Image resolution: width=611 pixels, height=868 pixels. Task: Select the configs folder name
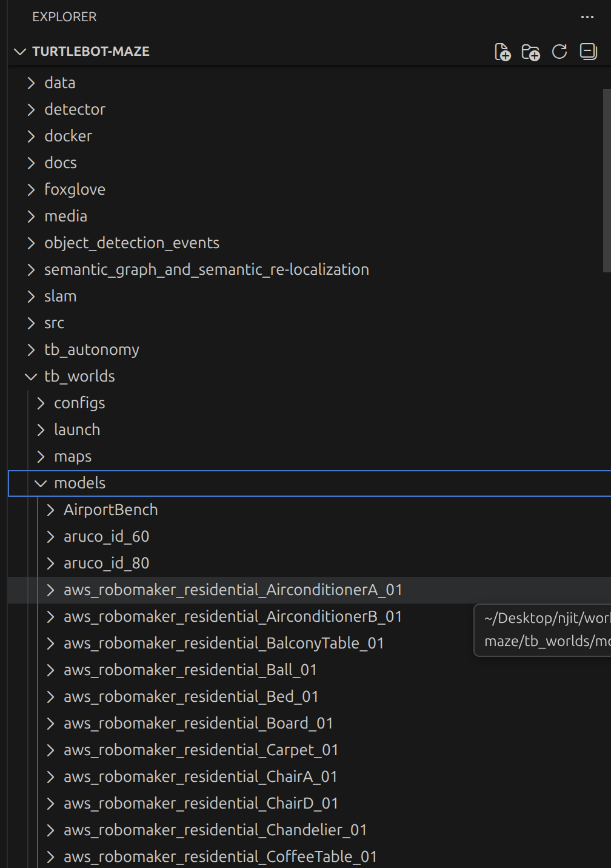pyautogui.click(x=79, y=403)
